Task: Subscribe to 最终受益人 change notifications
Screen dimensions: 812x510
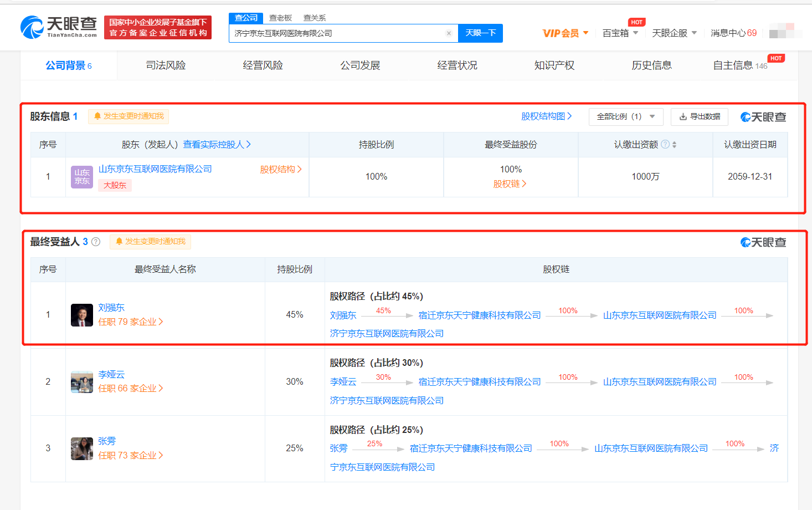Action: coord(150,242)
